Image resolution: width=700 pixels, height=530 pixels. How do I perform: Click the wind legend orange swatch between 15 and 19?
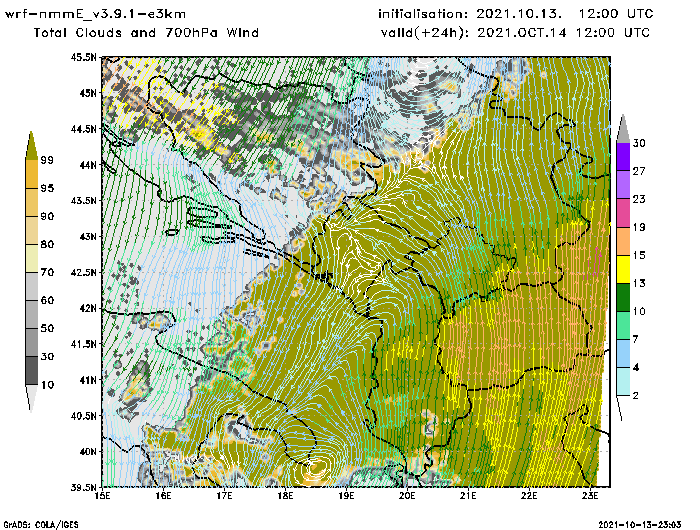coord(623,241)
